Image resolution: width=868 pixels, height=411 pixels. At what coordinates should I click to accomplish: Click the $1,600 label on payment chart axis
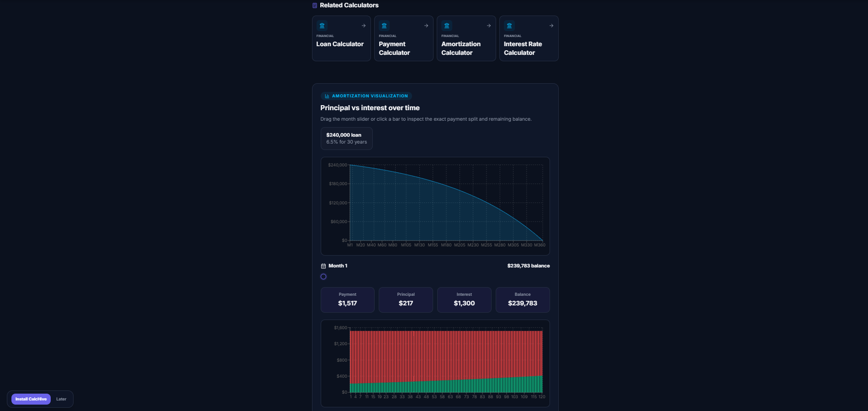340,328
